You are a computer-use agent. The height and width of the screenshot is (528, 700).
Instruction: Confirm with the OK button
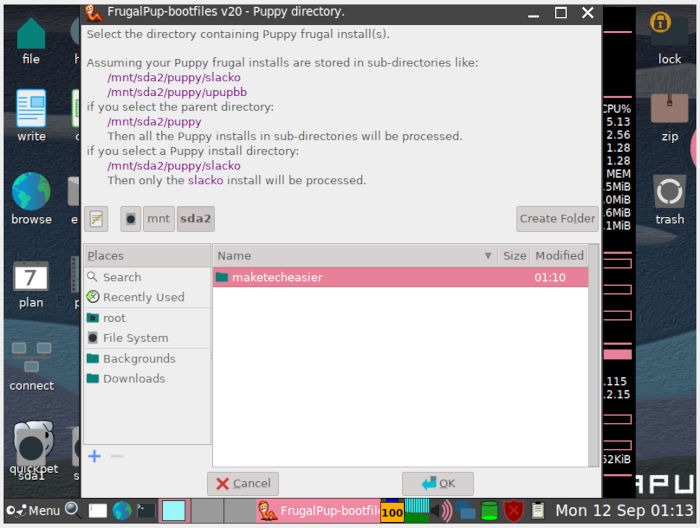[438, 483]
